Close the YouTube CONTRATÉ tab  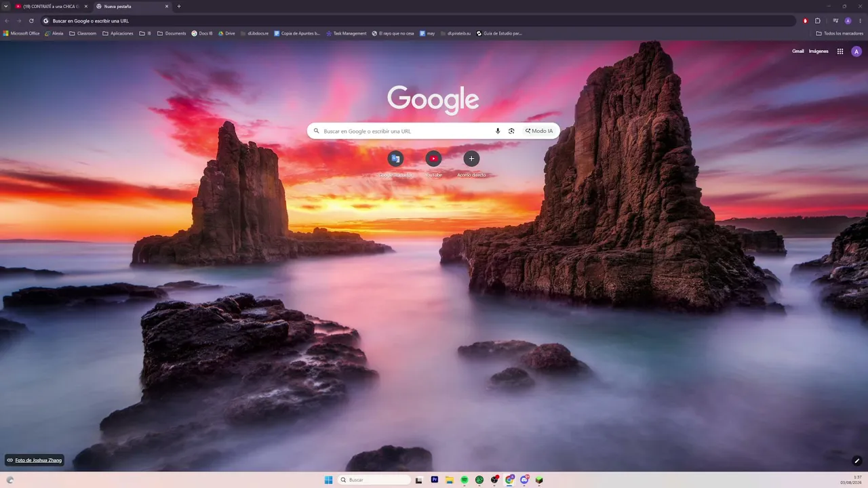(x=86, y=6)
